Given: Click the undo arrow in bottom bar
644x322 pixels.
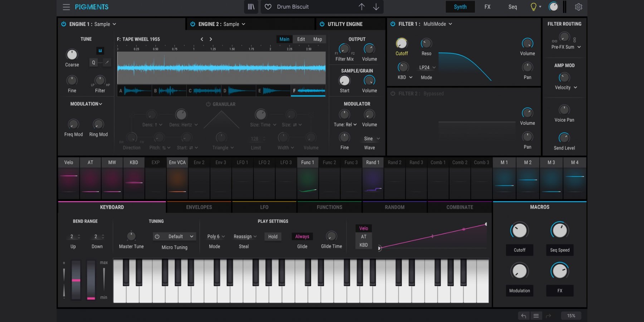Looking at the screenshot, I should tap(523, 316).
